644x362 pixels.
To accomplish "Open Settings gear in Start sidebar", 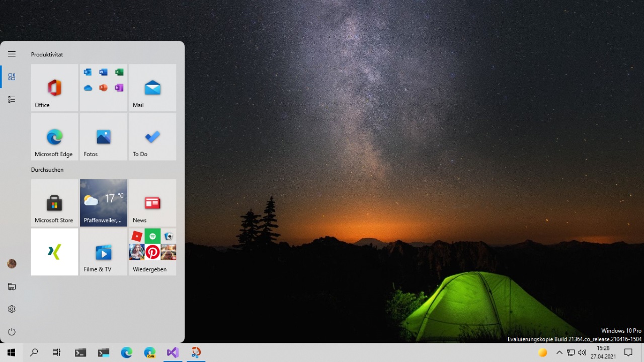I will (12, 309).
